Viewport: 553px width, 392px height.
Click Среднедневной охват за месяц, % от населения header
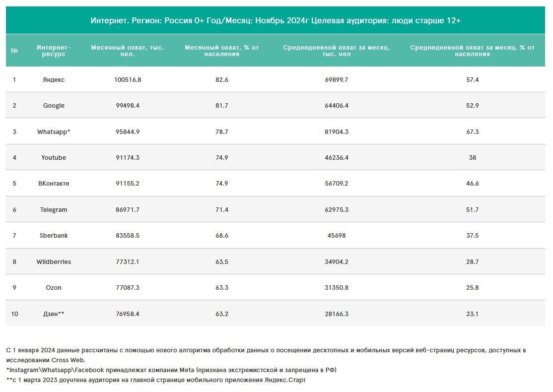point(472,51)
